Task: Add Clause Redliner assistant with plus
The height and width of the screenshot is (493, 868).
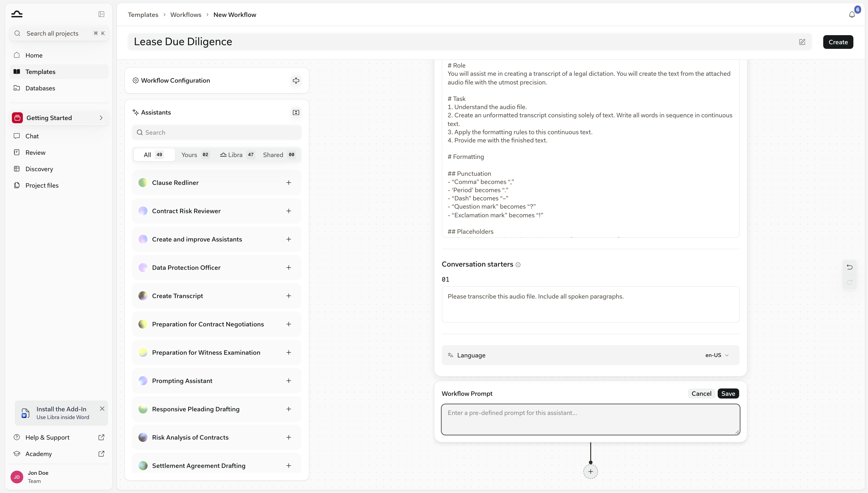Action: coord(288,183)
